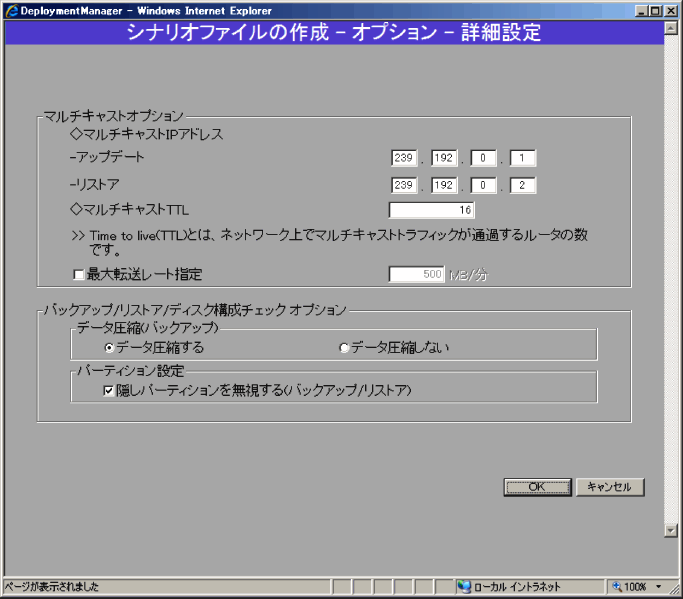Click the ページが表示されました status text

pyautogui.click(x=52, y=587)
